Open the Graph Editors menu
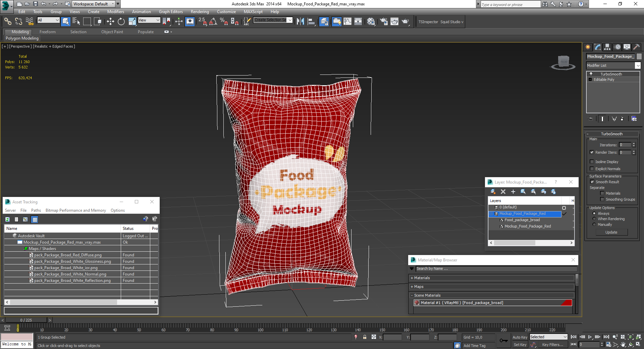The image size is (644, 349). tap(171, 12)
